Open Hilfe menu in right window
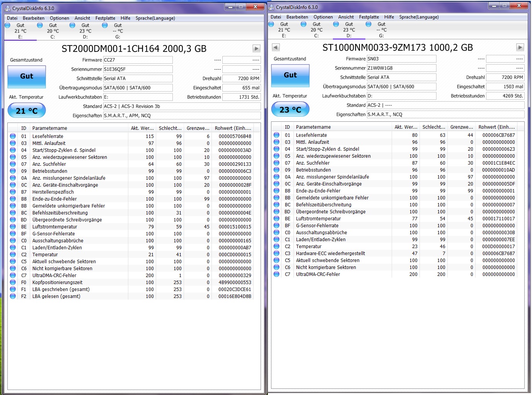Image resolution: width=532 pixels, height=395 pixels. [x=389, y=17]
